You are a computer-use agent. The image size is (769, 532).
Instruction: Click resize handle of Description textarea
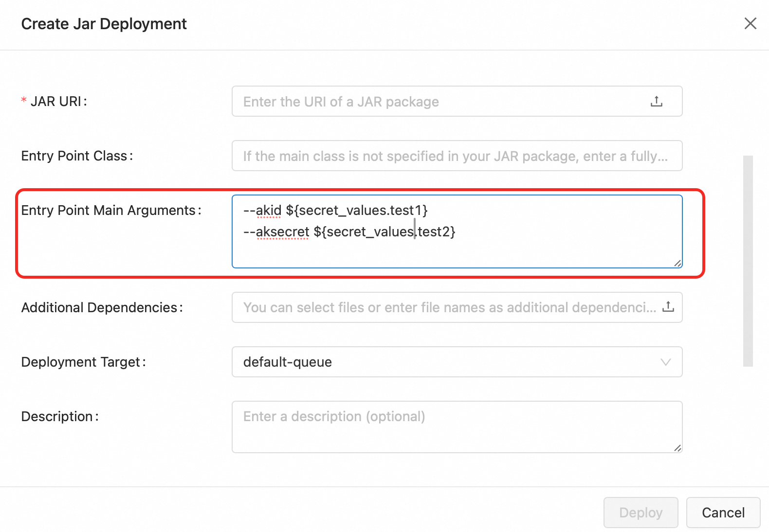pos(677,448)
